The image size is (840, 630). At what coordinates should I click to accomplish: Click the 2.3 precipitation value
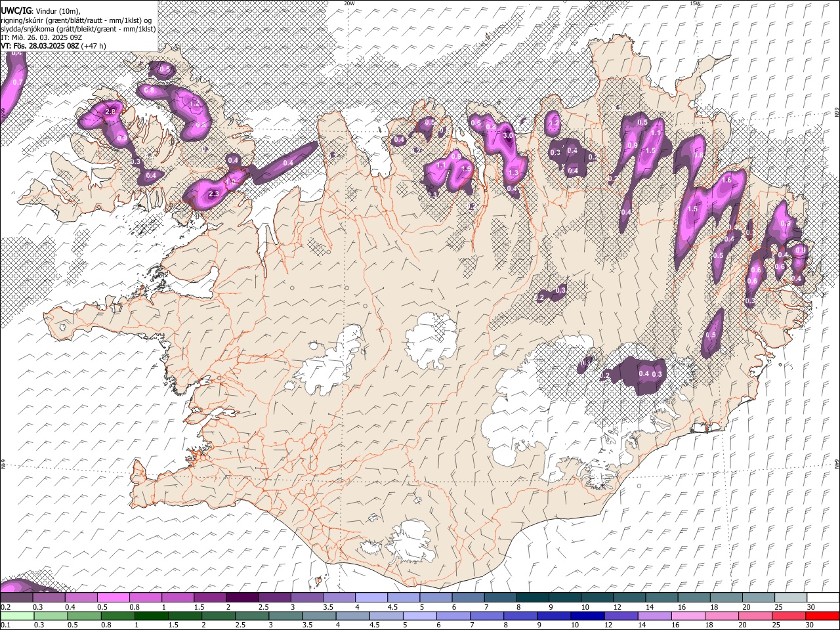coord(213,194)
